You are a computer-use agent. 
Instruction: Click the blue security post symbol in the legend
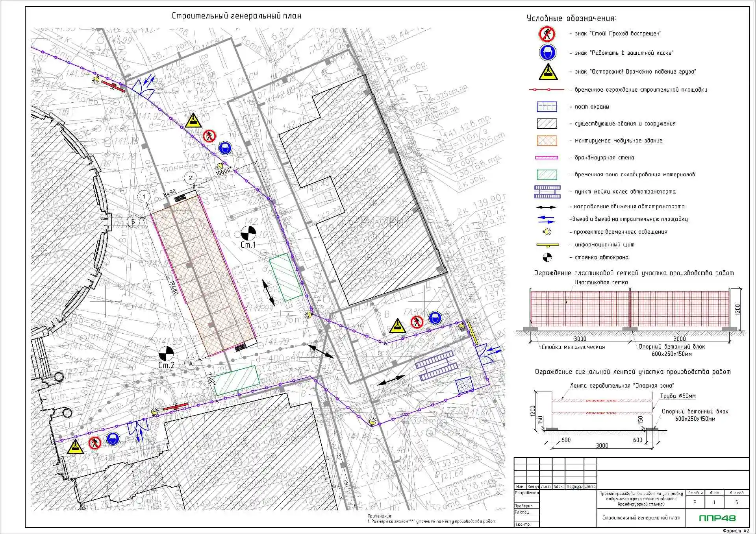click(547, 107)
